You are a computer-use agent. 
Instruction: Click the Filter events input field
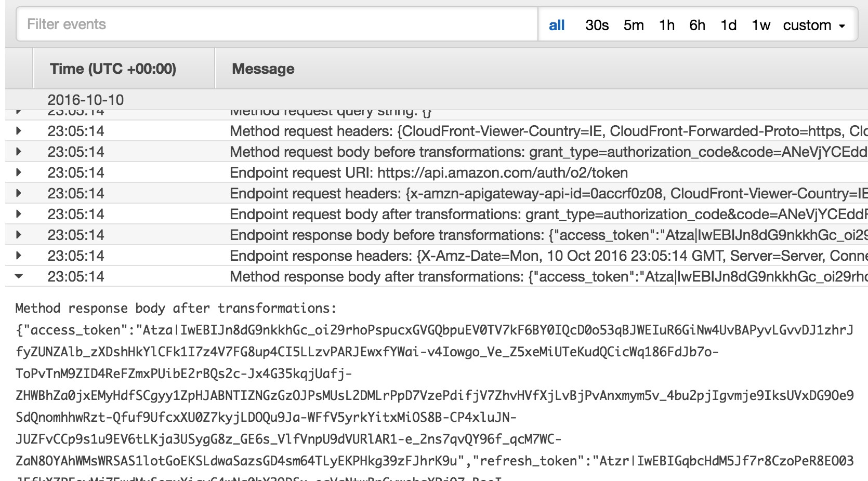[277, 24]
